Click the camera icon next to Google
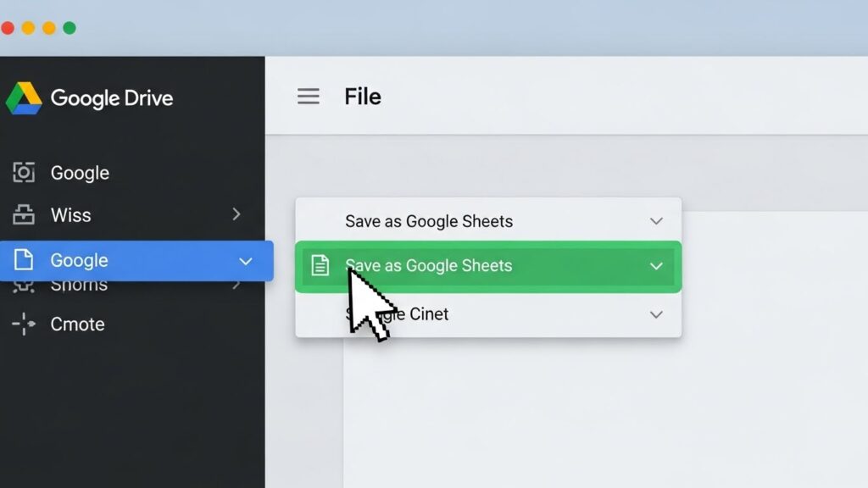Image resolution: width=868 pixels, height=488 pixels. click(24, 173)
